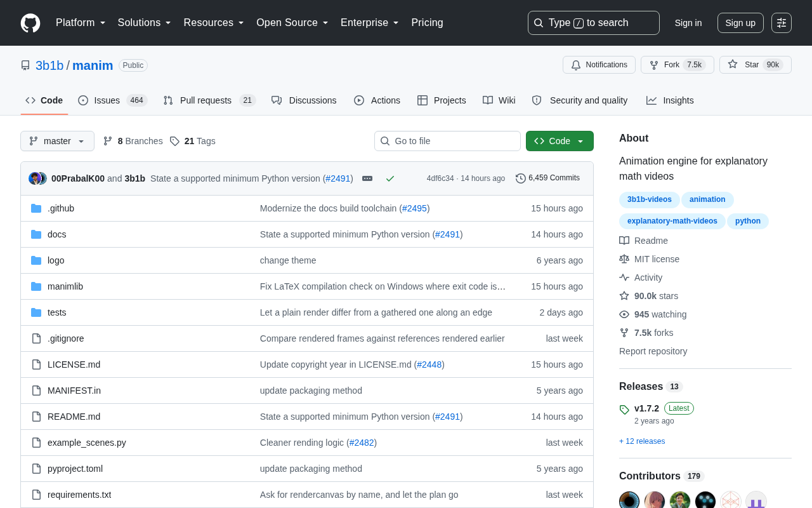This screenshot has width=812, height=508.
Task: Click the Go to file input
Action: tap(447, 141)
